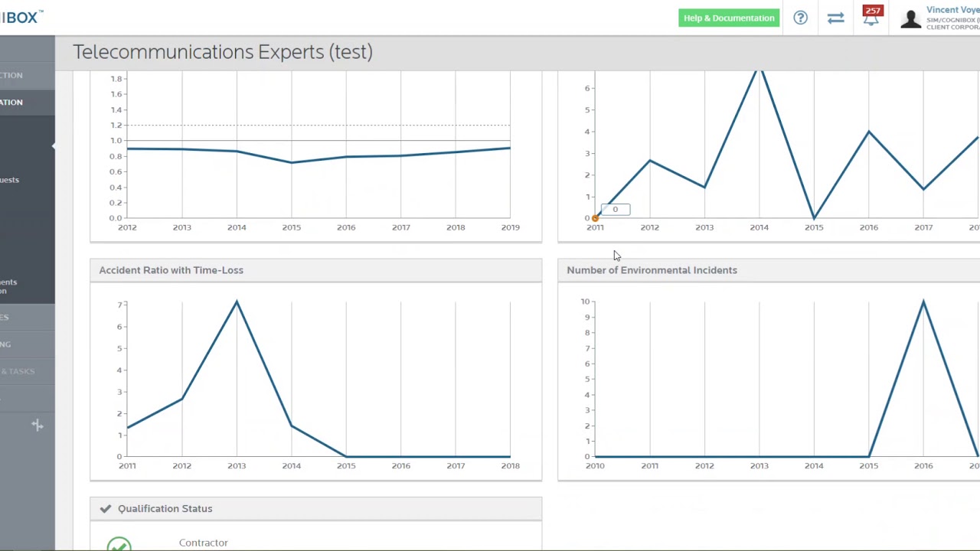Open sidebar sub-item ending in 'uests'
This screenshot has width=980, height=551.
[10, 180]
